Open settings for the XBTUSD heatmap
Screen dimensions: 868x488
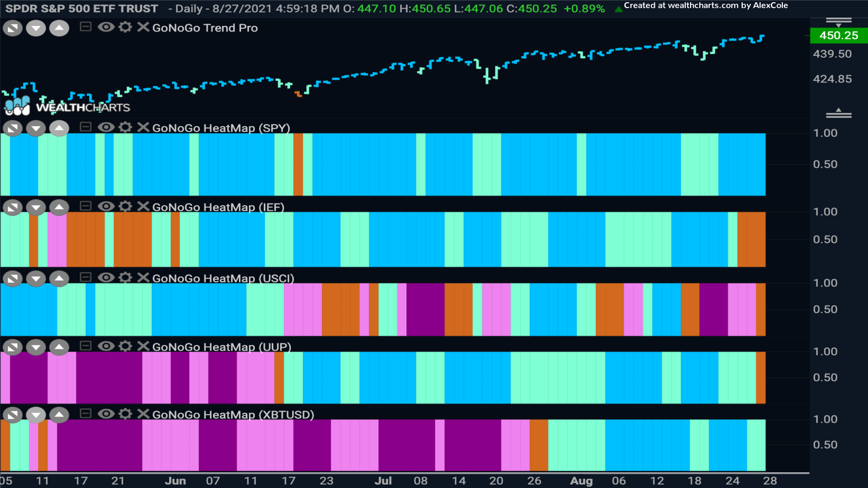point(125,414)
